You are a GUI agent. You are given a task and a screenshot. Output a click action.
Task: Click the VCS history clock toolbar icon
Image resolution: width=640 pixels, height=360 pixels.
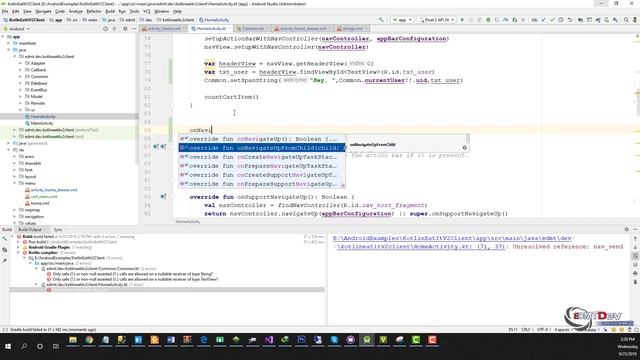pos(561,20)
